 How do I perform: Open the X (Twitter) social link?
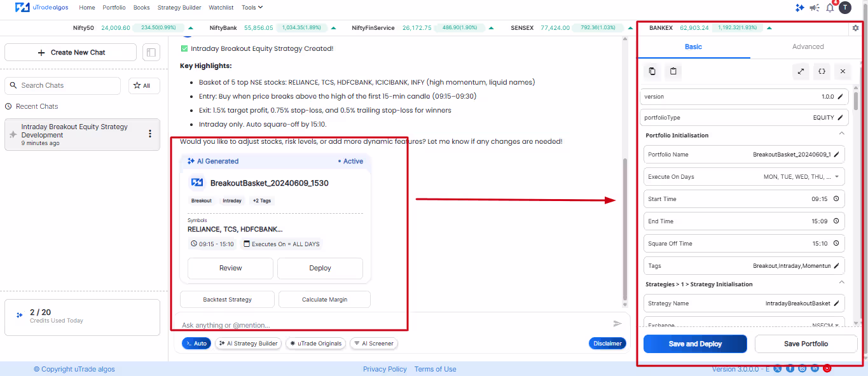point(778,368)
